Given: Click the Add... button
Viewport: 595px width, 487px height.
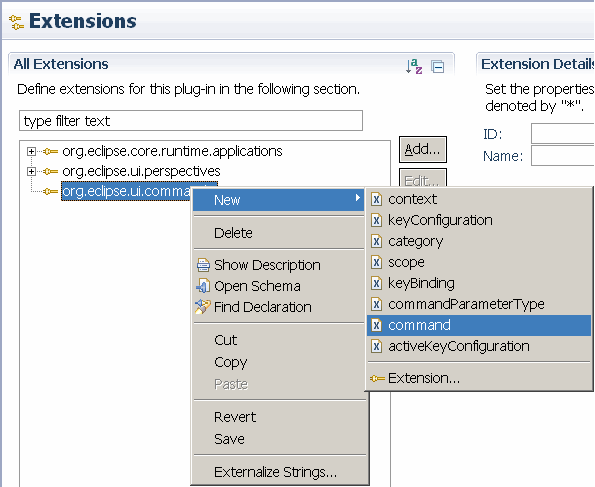Looking at the screenshot, I should pyautogui.click(x=422, y=149).
